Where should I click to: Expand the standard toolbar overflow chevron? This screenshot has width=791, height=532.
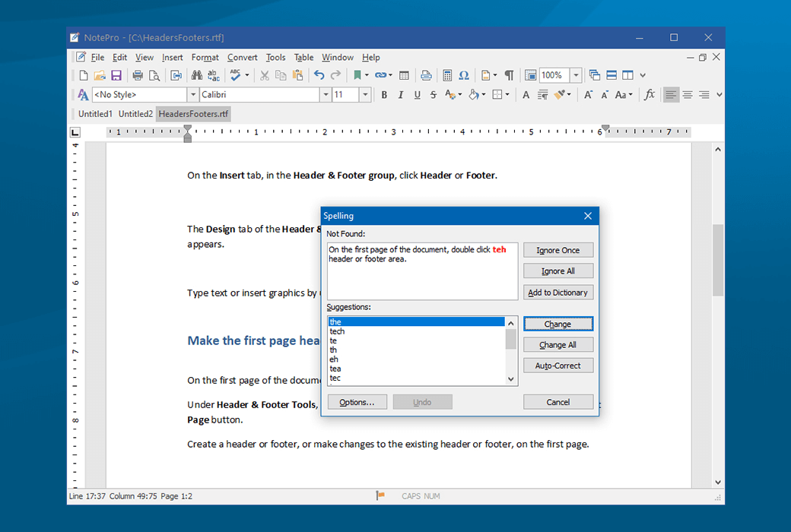[643, 76]
